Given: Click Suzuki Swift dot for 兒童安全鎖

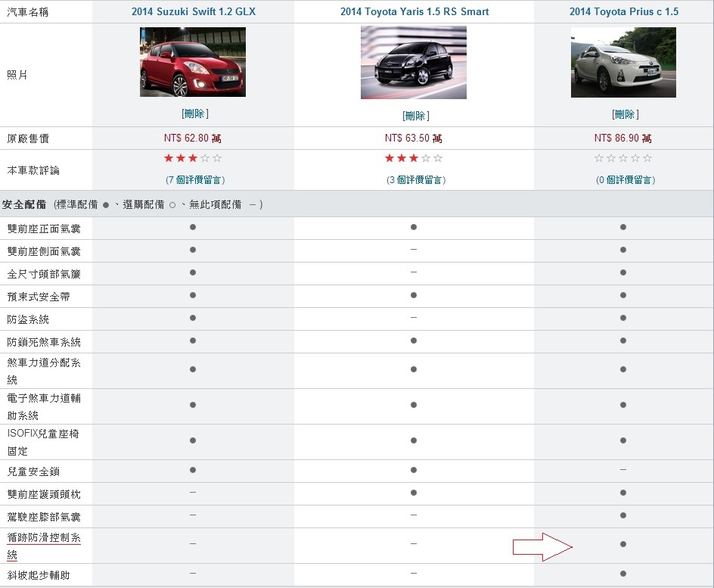Looking at the screenshot, I should click(x=193, y=470).
